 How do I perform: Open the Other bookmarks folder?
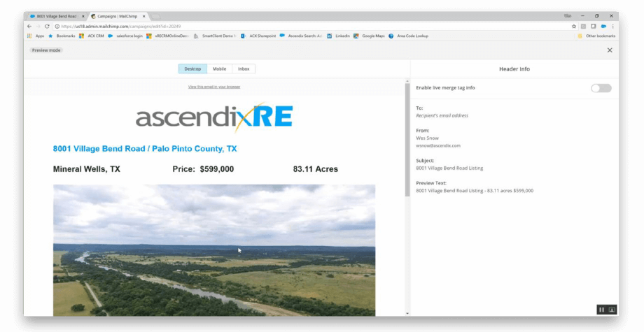[596, 36]
